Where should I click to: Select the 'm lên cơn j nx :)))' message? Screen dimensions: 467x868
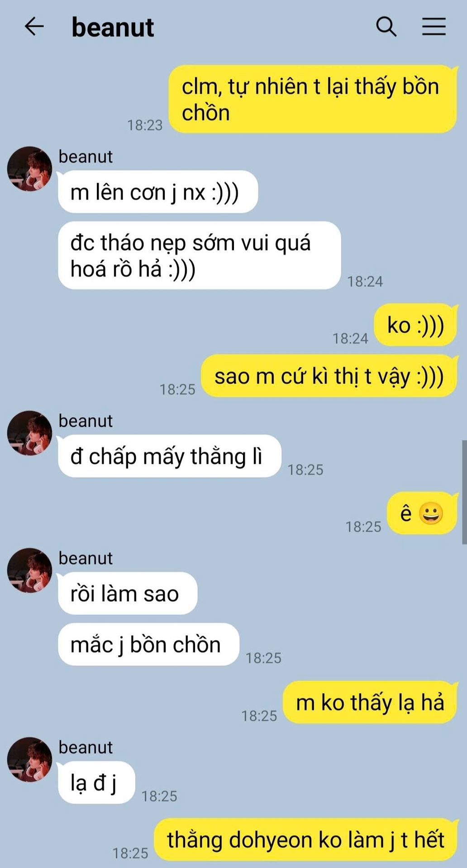click(x=158, y=192)
